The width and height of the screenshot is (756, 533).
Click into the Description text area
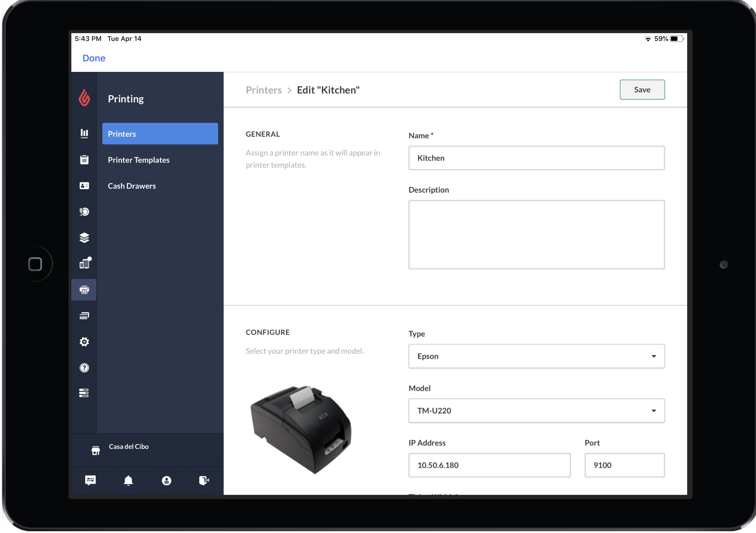[x=536, y=234]
